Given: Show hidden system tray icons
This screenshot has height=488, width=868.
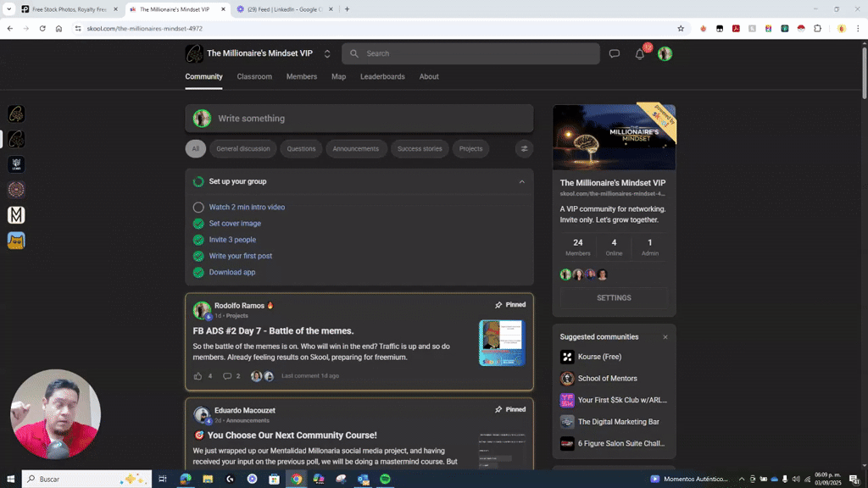Looking at the screenshot, I should pyautogui.click(x=742, y=479).
